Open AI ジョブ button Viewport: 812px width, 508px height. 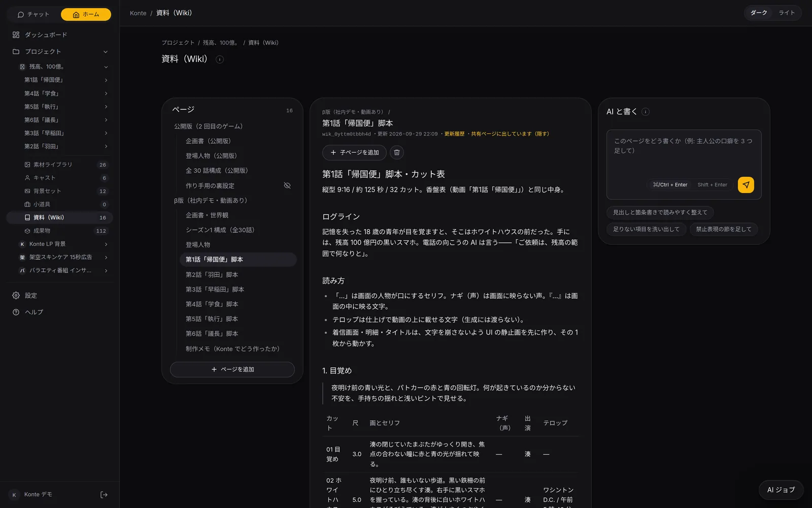coord(781,490)
